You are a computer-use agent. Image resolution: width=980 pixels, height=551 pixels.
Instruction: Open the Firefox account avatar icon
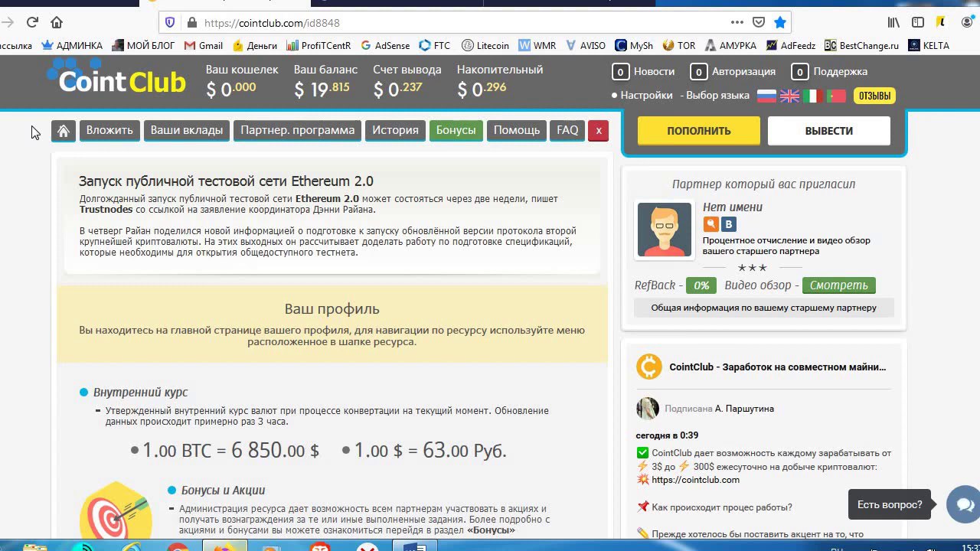(966, 22)
